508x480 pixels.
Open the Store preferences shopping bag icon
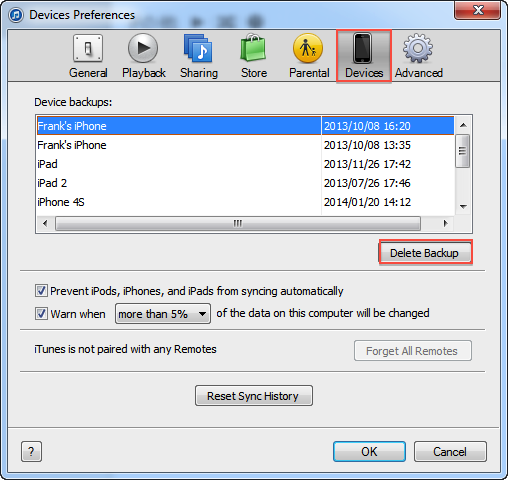(253, 48)
